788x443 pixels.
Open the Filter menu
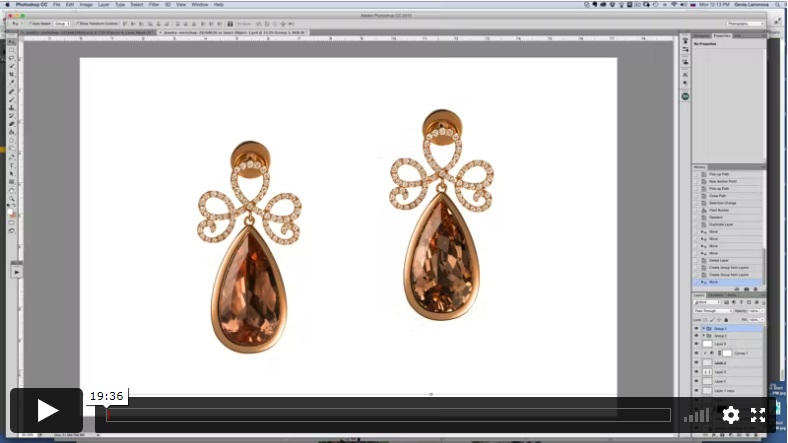[x=154, y=5]
